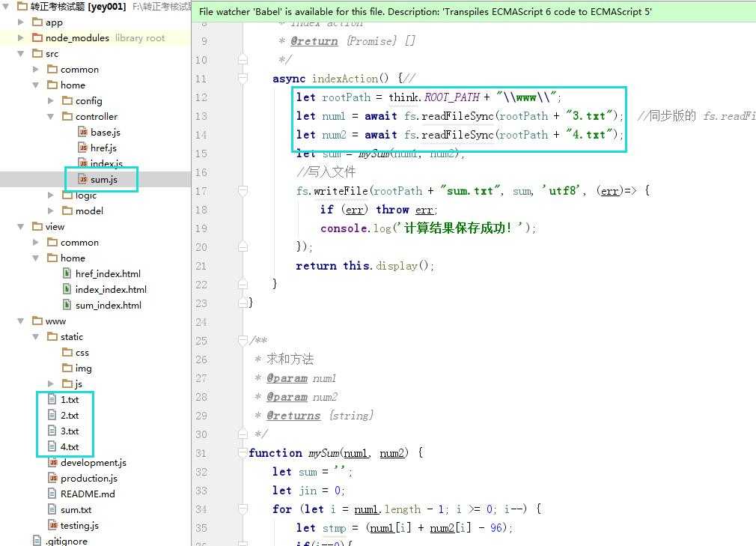
Task: Click testing.js file icon
Action: pos(53,525)
